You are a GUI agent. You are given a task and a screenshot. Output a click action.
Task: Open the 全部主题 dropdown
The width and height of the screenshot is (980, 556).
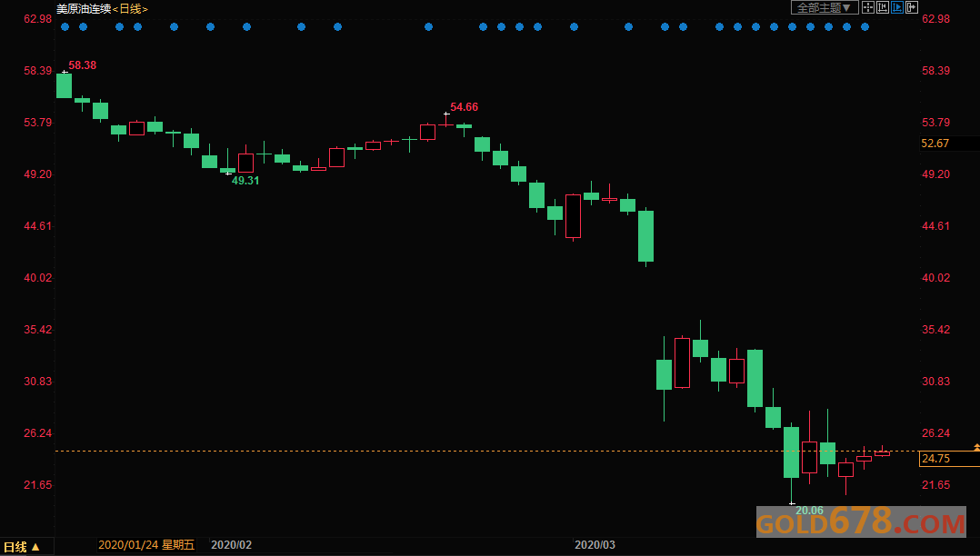tap(825, 7)
